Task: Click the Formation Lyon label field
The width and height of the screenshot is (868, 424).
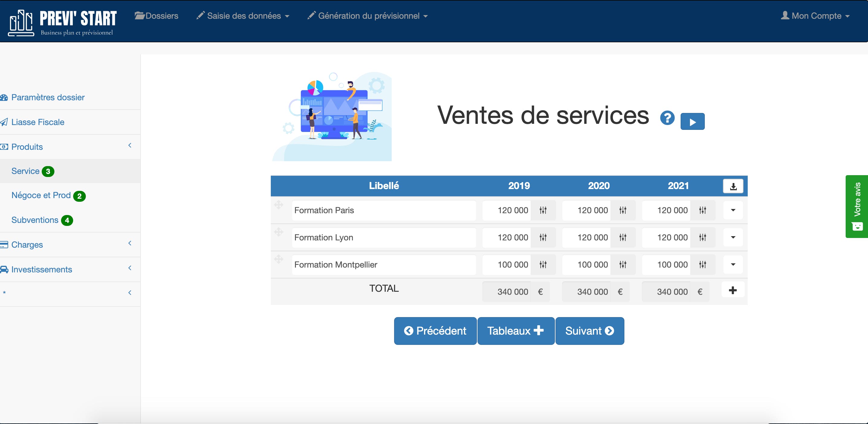Action: coord(384,238)
